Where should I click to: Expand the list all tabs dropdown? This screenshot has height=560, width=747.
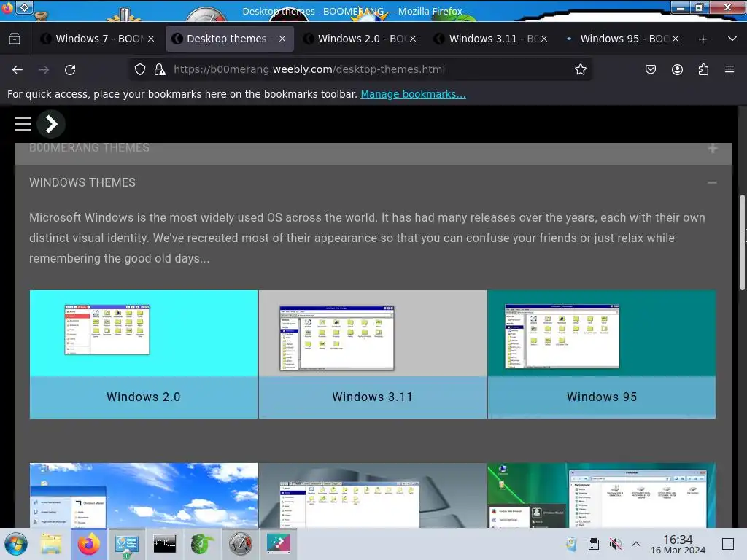(x=732, y=39)
